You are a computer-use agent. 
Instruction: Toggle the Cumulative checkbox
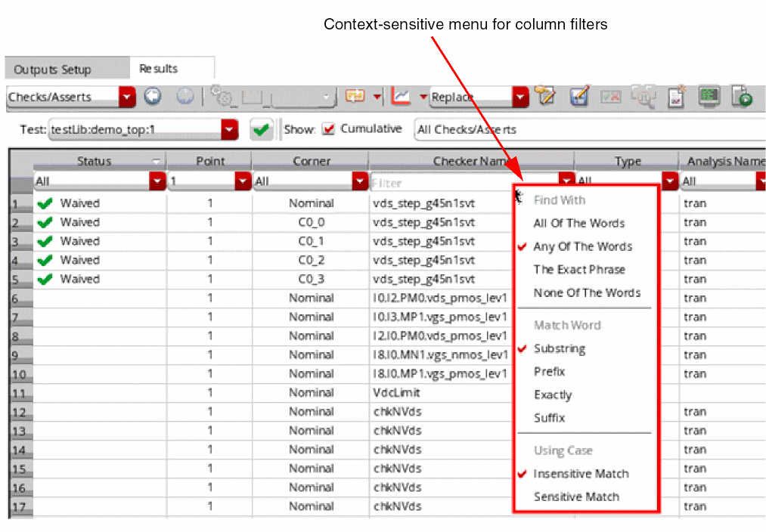click(x=328, y=129)
